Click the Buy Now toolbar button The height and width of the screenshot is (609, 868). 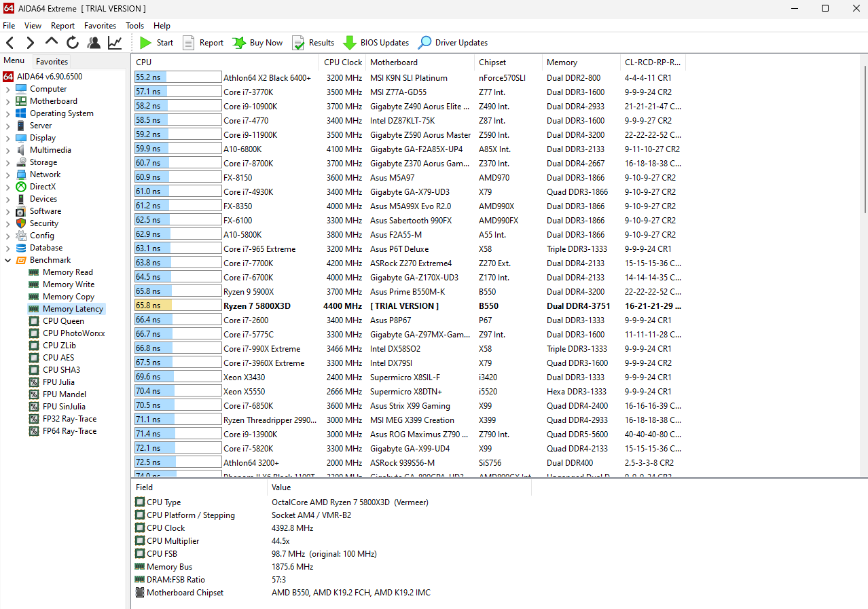pos(257,43)
